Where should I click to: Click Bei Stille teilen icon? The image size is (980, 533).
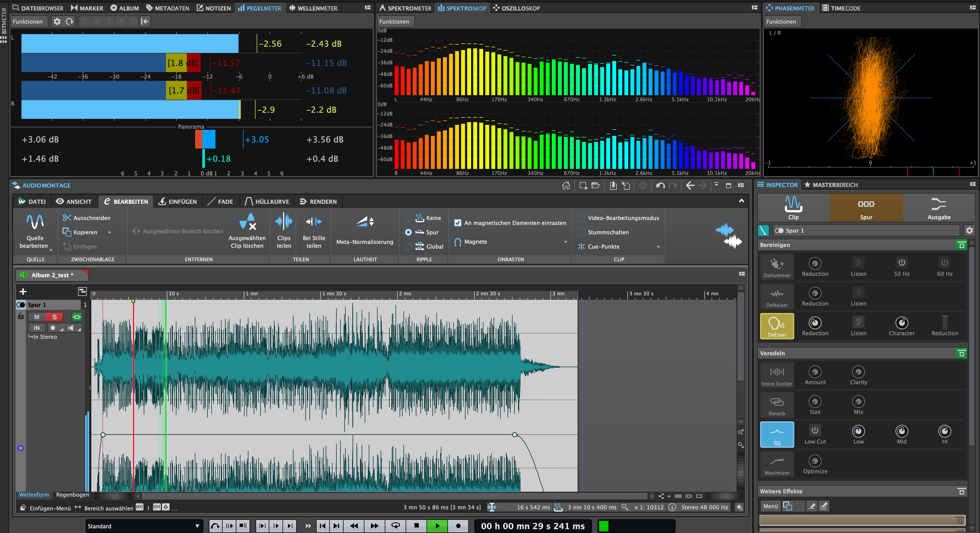click(314, 222)
